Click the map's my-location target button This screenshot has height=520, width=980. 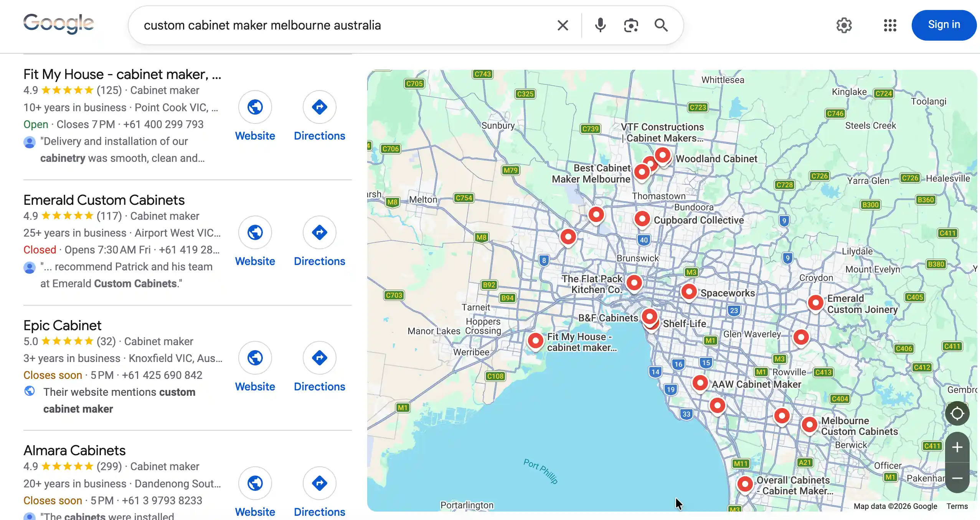(x=957, y=413)
